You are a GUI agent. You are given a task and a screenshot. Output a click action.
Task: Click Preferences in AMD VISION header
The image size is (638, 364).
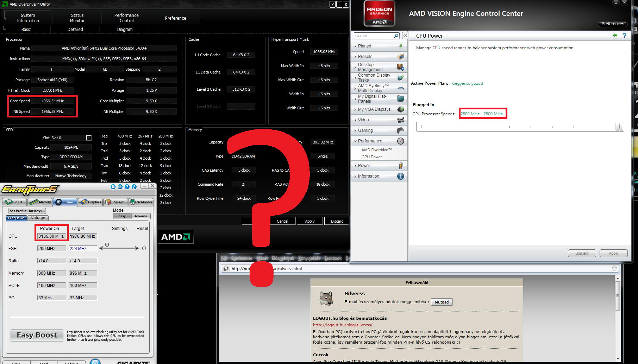point(613,24)
